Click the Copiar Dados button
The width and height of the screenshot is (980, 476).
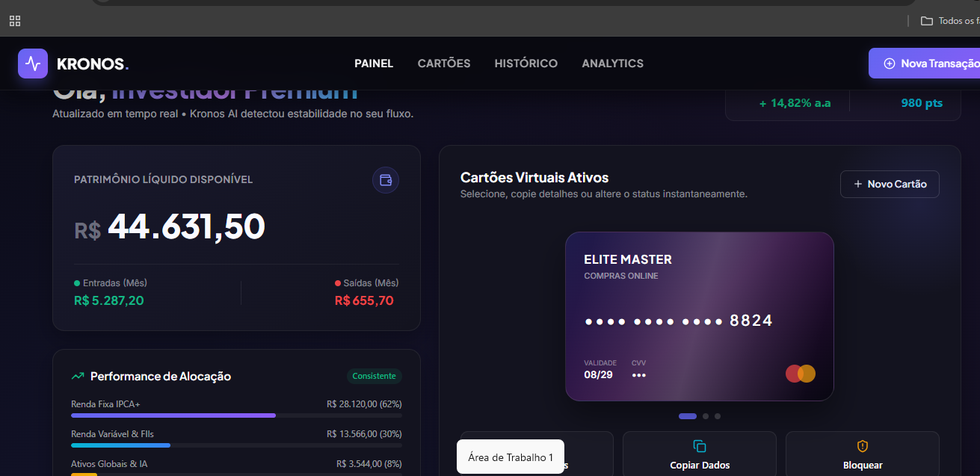coord(700,454)
